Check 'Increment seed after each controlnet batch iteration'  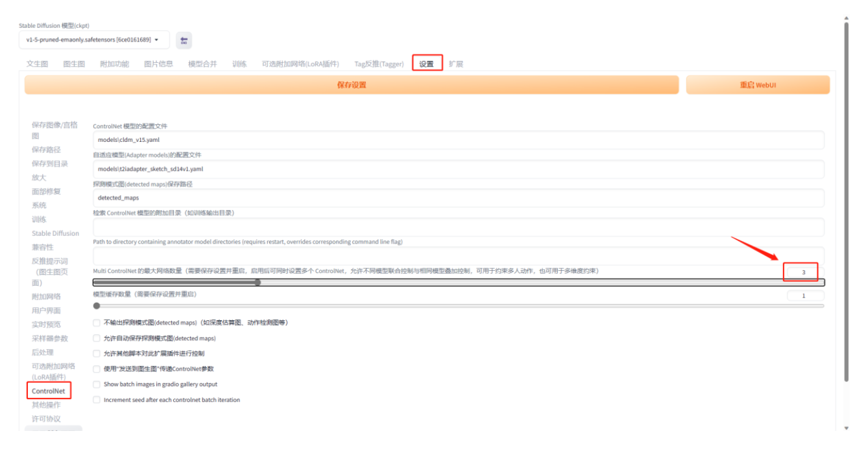(96, 400)
